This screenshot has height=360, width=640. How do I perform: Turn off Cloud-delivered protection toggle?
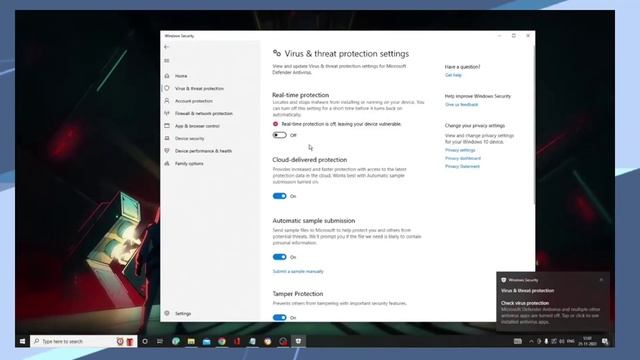[x=280, y=196]
